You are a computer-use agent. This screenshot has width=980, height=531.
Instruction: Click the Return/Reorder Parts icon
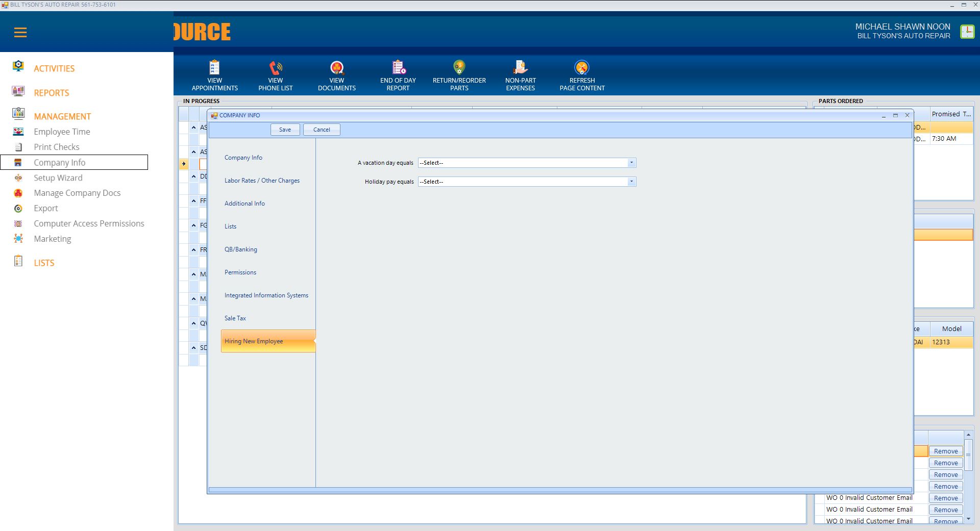click(459, 68)
